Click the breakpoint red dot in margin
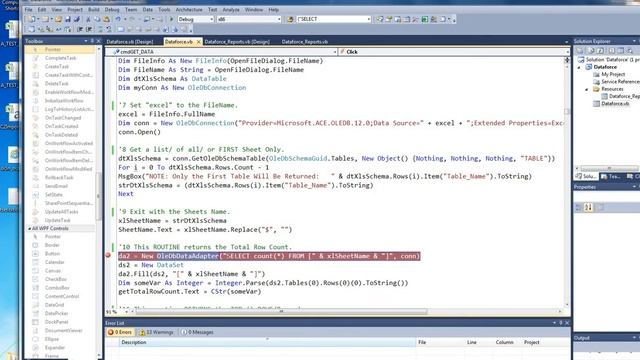This screenshot has height=360, width=640. coord(108,256)
